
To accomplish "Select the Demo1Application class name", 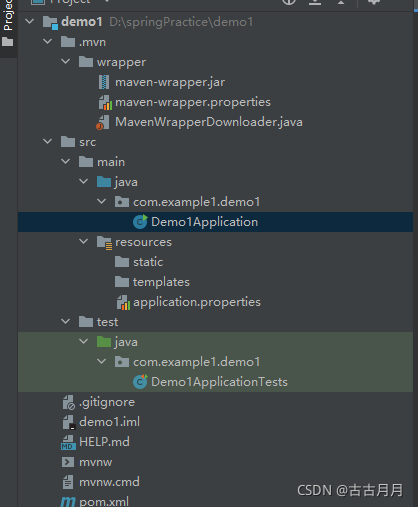I will [205, 222].
